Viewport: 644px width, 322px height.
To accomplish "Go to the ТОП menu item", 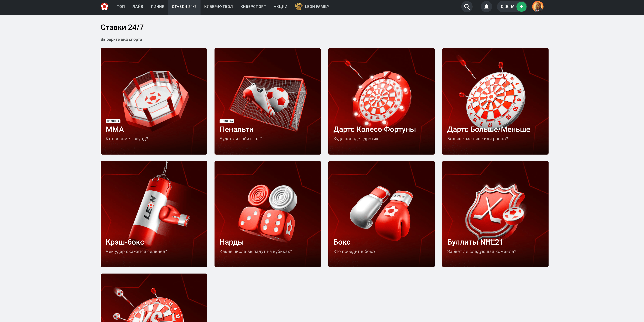I will [x=121, y=7].
